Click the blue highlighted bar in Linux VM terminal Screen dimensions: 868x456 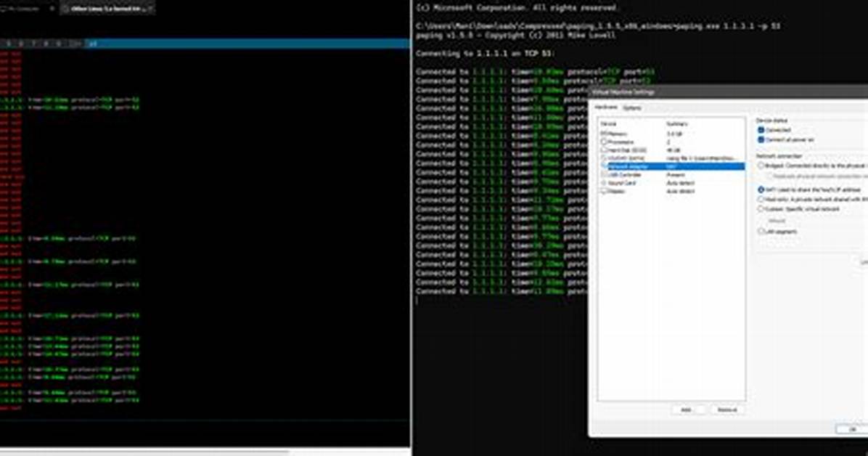tap(247, 44)
